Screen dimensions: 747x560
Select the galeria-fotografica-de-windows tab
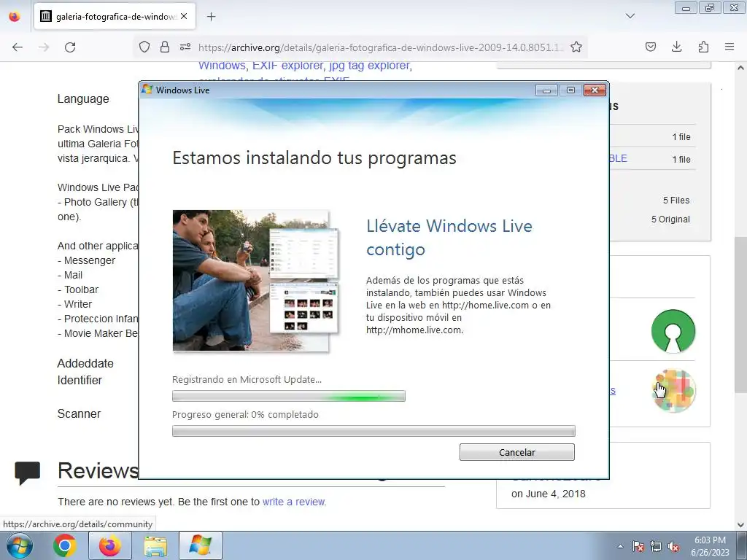click(x=115, y=16)
